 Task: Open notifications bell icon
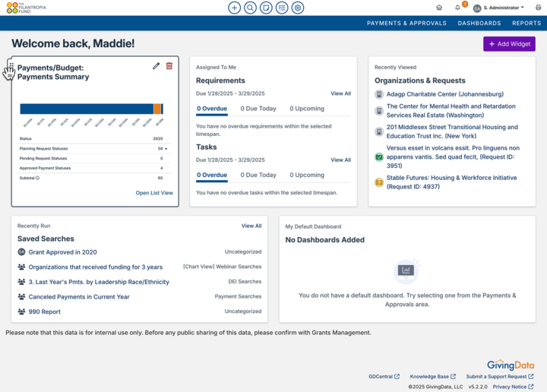[457, 8]
